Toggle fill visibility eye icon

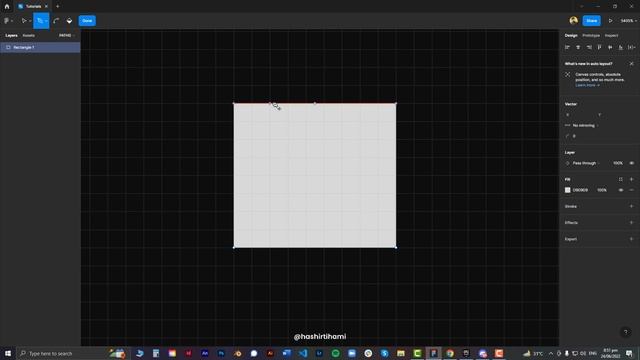point(621,190)
